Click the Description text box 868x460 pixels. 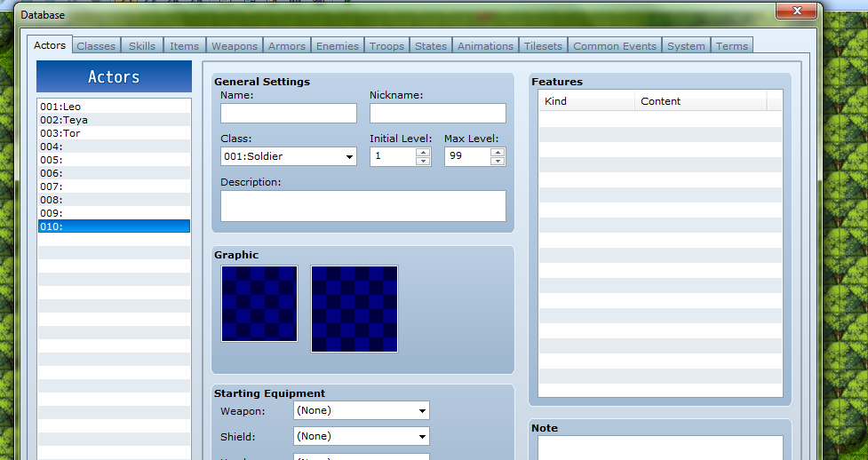click(362, 206)
